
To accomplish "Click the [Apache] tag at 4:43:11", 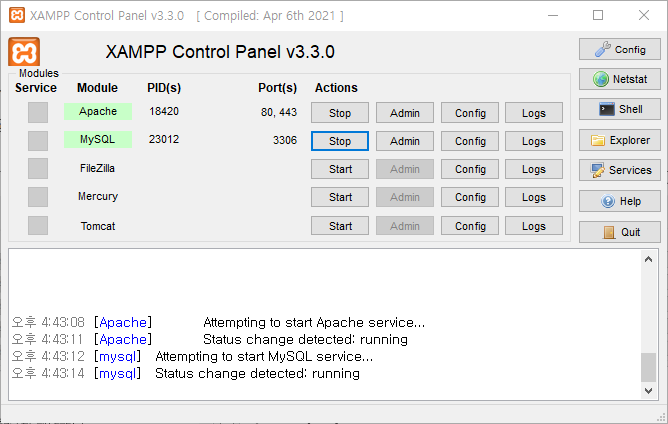I will pyautogui.click(x=123, y=339).
